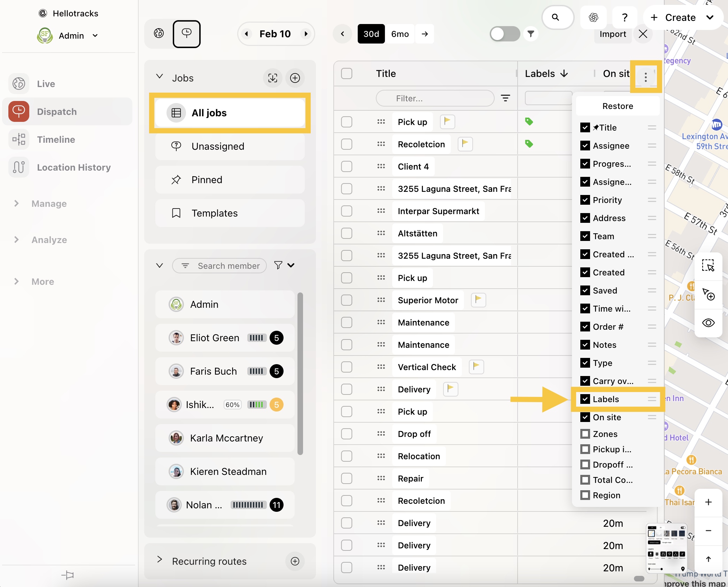Open column options three-dot menu
Image resolution: width=728 pixels, height=587 pixels.
[645, 77]
